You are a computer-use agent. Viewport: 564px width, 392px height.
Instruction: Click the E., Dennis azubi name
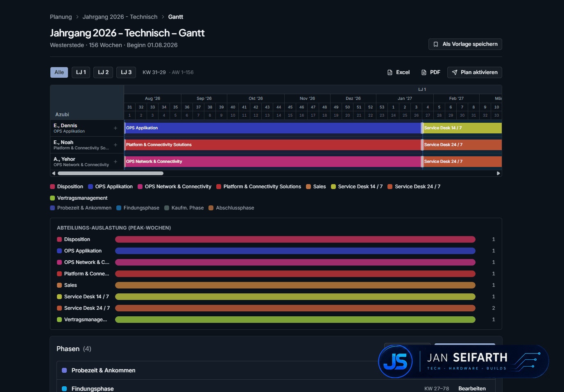(x=66, y=126)
